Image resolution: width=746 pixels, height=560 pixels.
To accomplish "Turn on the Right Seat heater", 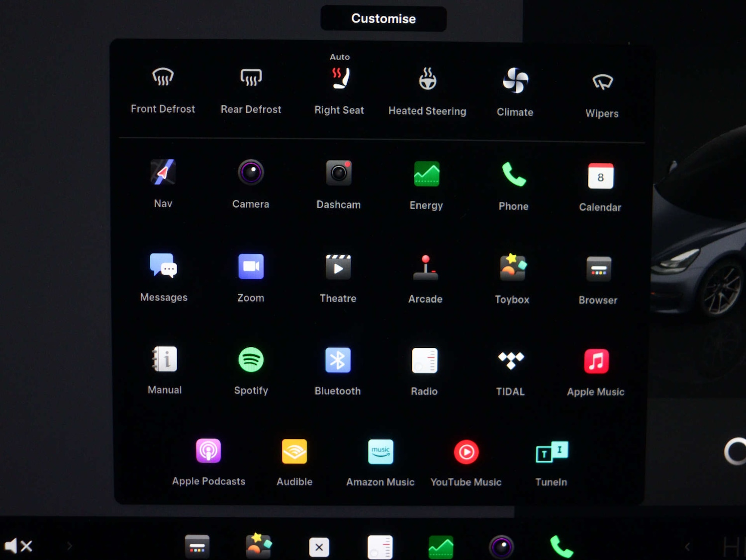I will (x=340, y=79).
